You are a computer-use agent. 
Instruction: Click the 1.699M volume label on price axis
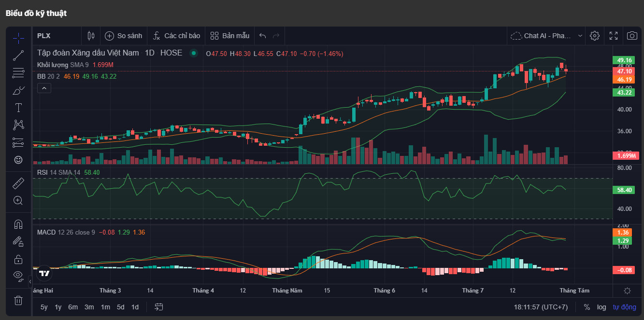coord(626,155)
